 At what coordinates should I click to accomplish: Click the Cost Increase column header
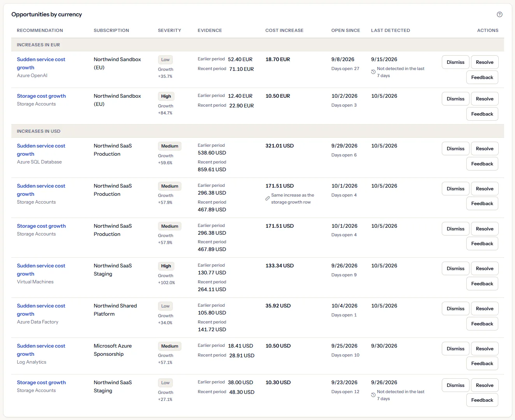284,30
